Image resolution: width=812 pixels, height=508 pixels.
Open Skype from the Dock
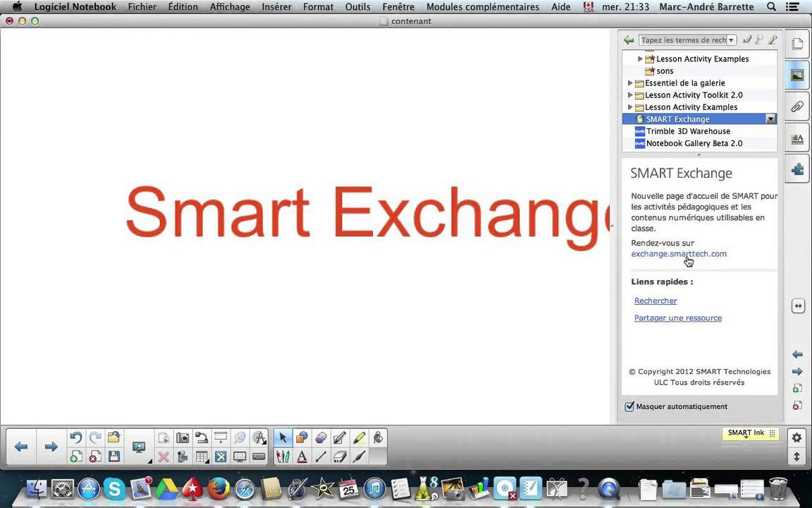(x=114, y=488)
